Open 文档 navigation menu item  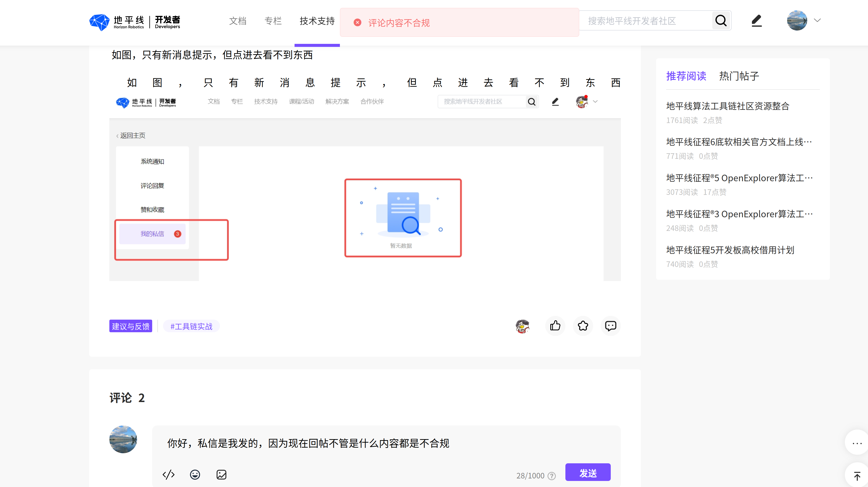pyautogui.click(x=238, y=21)
